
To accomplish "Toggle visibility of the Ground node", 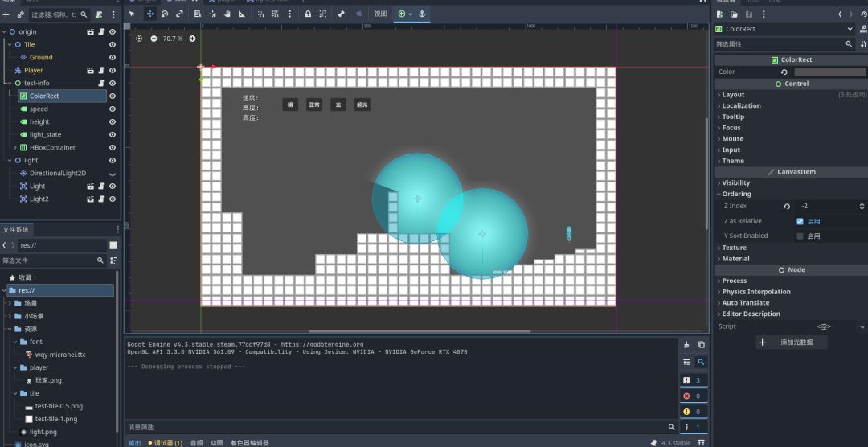I will pos(113,57).
